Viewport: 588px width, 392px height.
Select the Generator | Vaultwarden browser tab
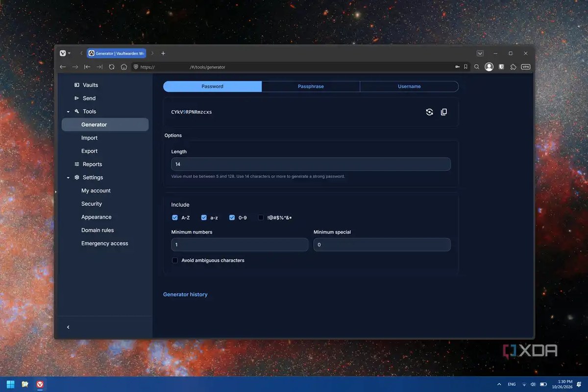click(117, 53)
